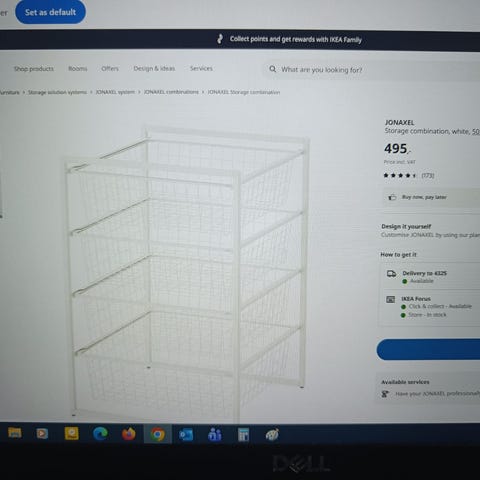Launch Outlook from the taskbar
This screenshot has height=480, width=480.
point(186,435)
